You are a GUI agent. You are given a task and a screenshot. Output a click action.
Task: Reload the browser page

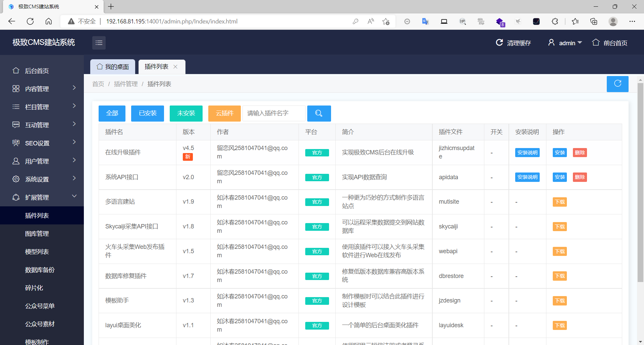(30, 21)
